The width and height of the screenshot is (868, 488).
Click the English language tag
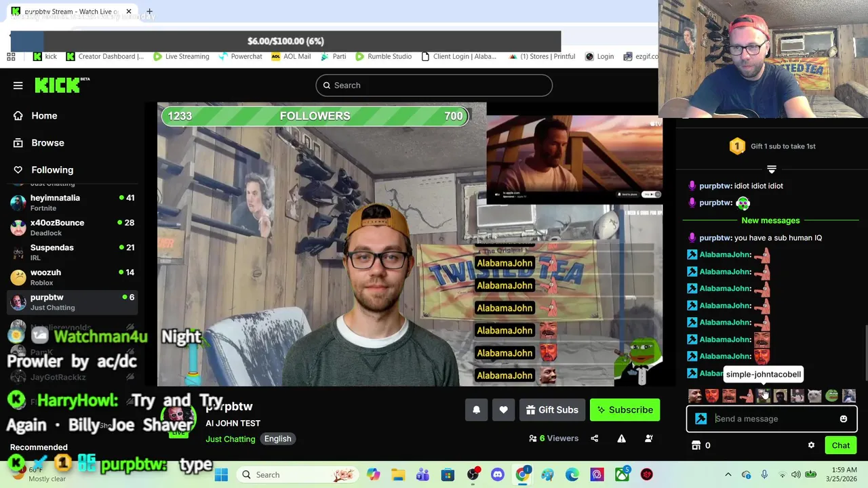coord(277,439)
